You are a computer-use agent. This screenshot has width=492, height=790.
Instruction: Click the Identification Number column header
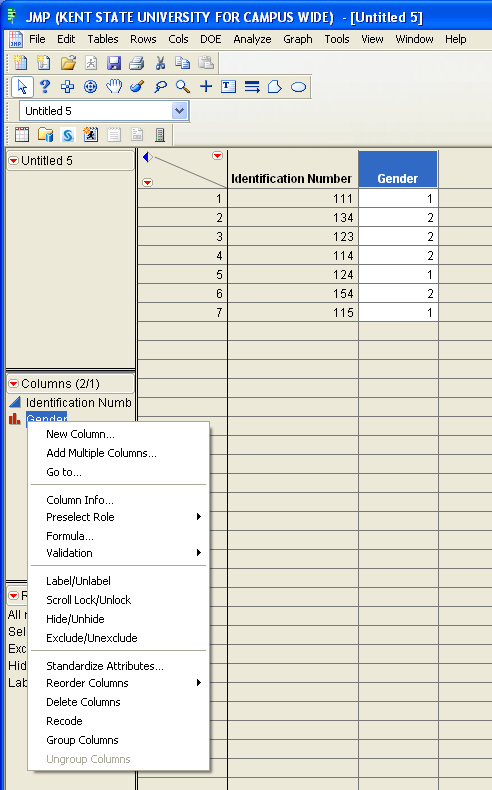[x=293, y=169]
